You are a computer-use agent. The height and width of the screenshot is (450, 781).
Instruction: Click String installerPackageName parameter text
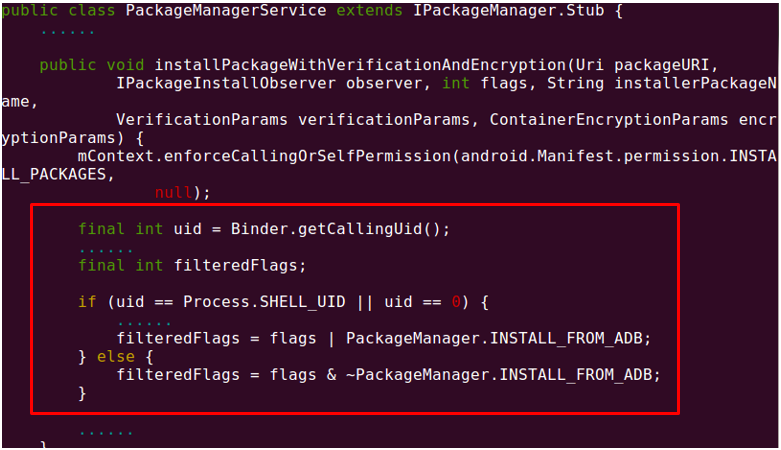(x=662, y=83)
